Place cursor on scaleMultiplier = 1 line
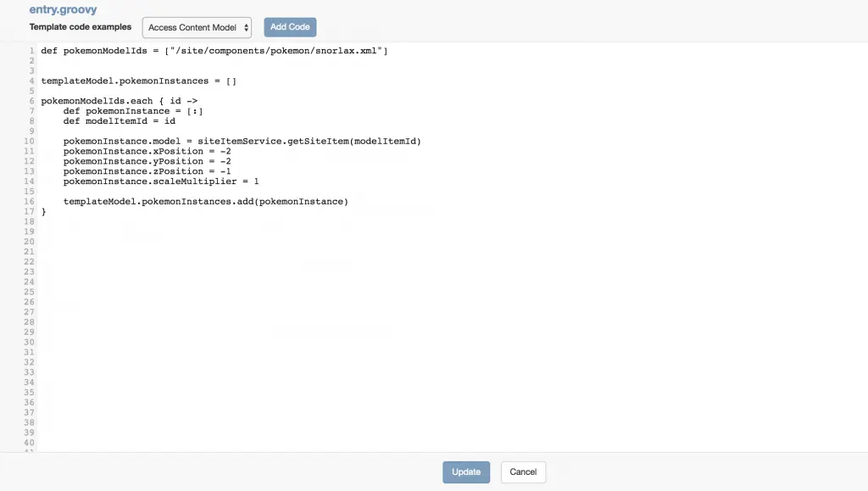Screen dimensions: 868x491 161,181
